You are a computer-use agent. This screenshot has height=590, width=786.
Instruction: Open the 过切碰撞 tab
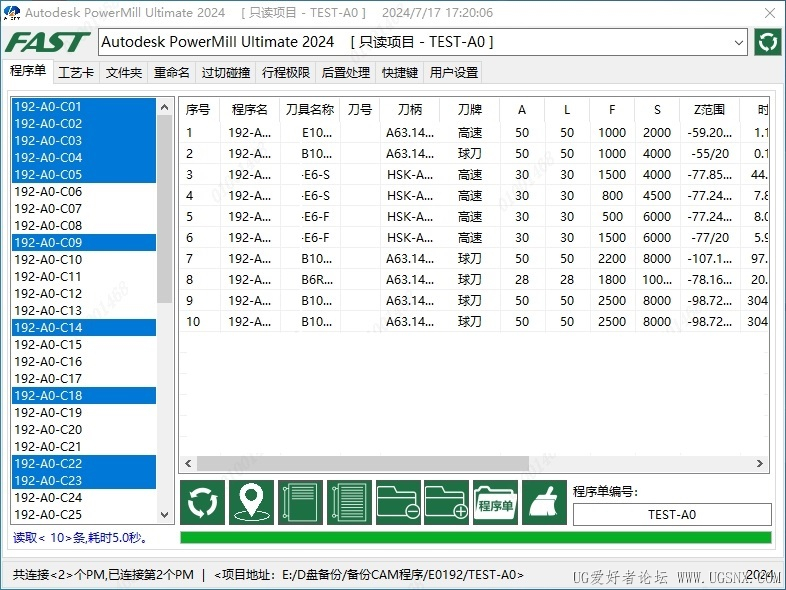(x=226, y=72)
